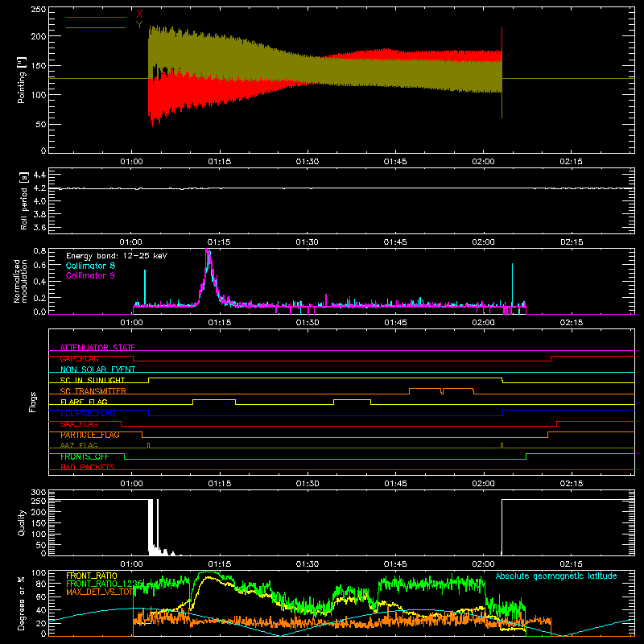Select the Collimator 9 legend entry
This screenshot has width=644, height=644.
(90, 275)
